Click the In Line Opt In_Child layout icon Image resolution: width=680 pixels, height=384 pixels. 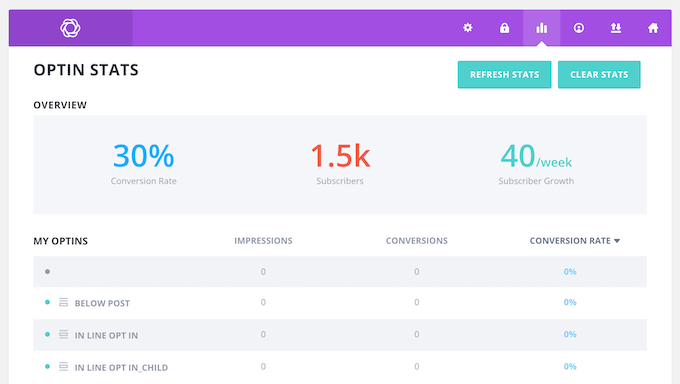point(63,366)
